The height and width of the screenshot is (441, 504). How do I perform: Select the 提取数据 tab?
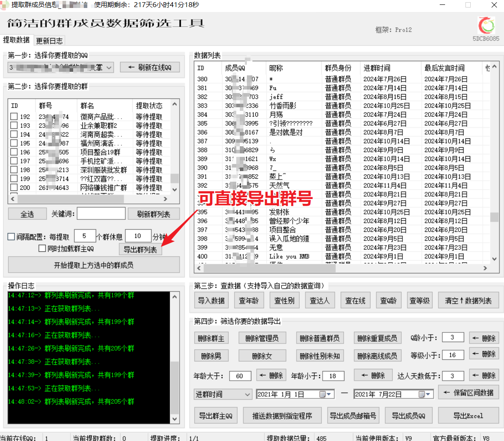tap(16, 40)
